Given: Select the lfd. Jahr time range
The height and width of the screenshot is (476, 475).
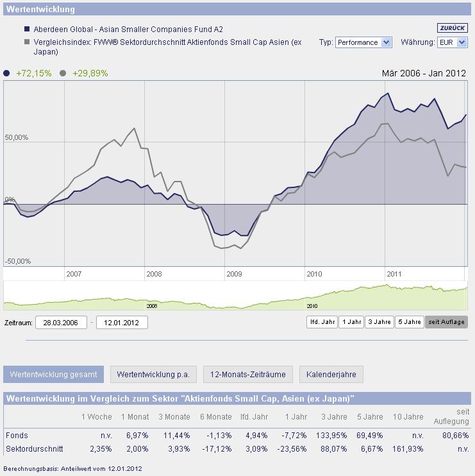Looking at the screenshot, I should (x=322, y=322).
